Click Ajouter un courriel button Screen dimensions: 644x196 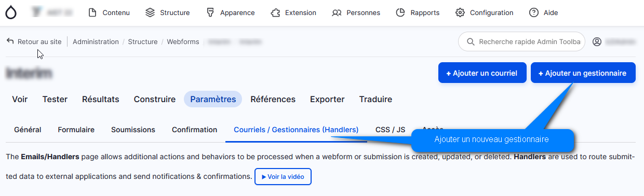[x=482, y=73]
